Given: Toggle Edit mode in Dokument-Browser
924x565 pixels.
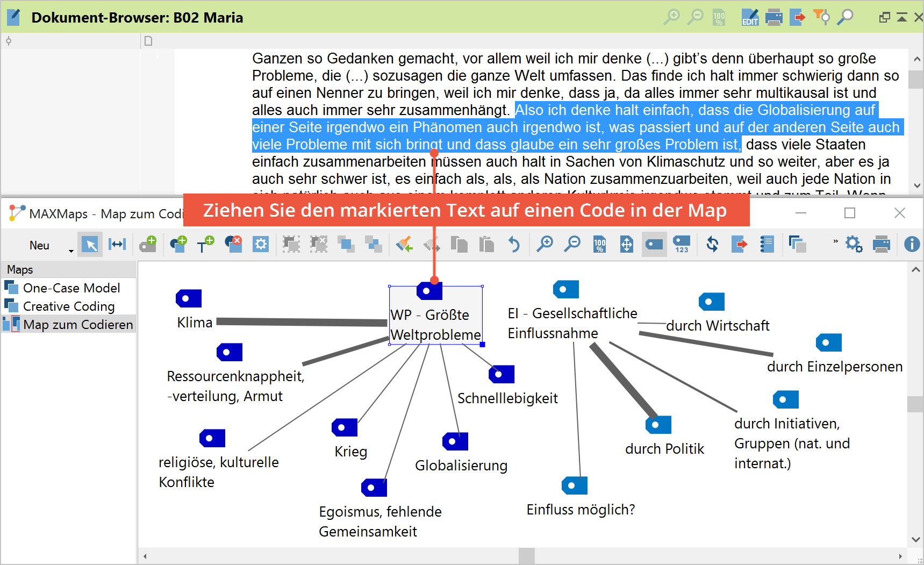Looking at the screenshot, I should pos(750,17).
